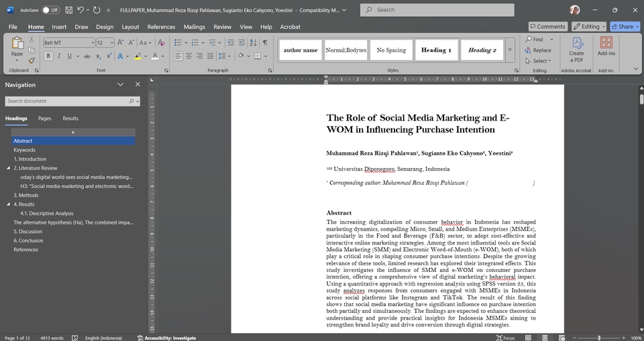Click the Save icon in title bar
Screen dimensions: 644x341
pyautogui.click(x=68, y=10)
